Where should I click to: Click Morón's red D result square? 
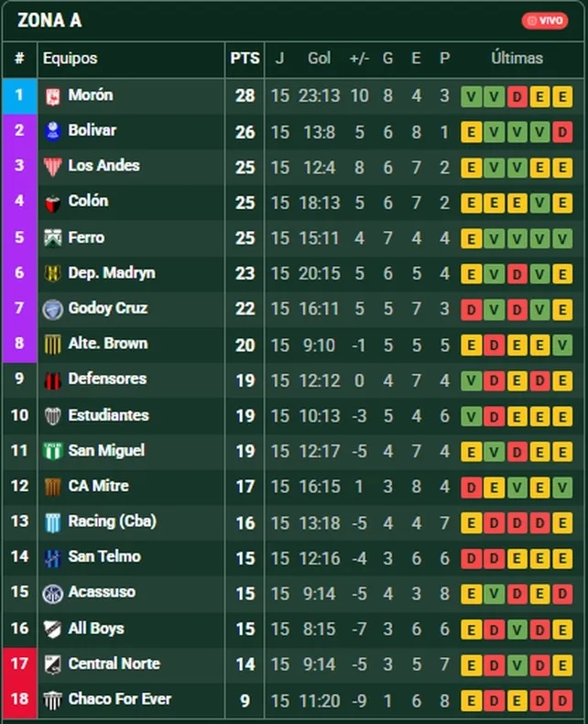click(x=517, y=97)
